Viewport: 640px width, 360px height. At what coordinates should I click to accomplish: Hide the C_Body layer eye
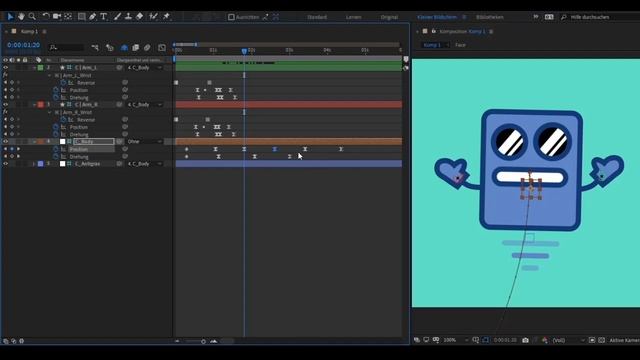5,142
